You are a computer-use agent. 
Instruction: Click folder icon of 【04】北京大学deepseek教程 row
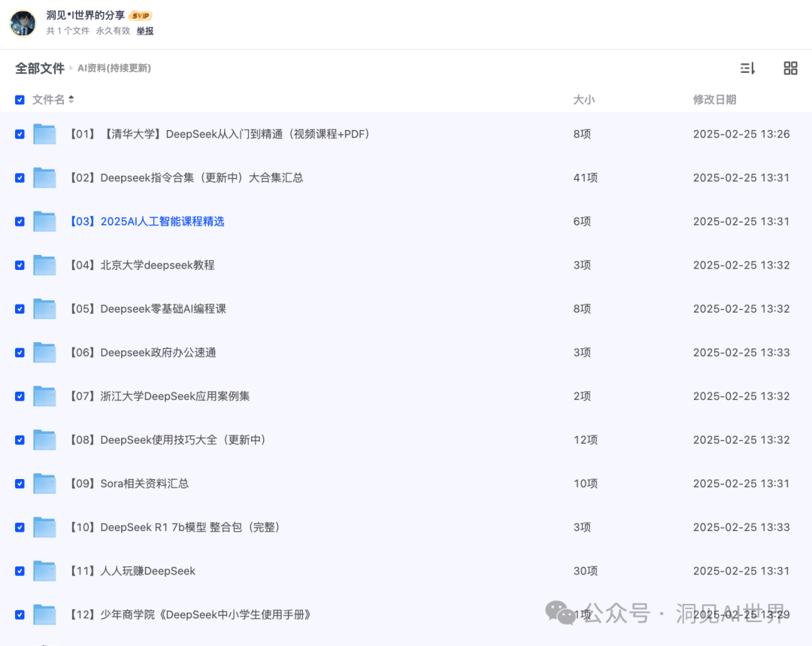44,265
